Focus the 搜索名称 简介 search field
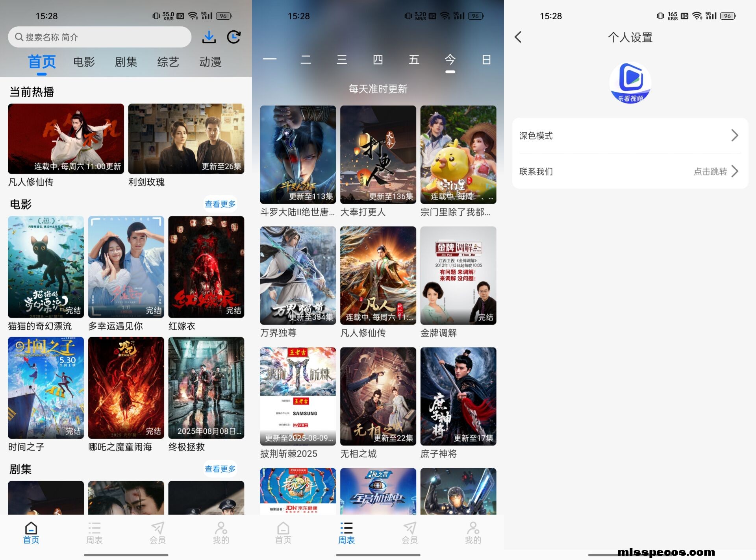This screenshot has width=756, height=560. click(x=100, y=37)
